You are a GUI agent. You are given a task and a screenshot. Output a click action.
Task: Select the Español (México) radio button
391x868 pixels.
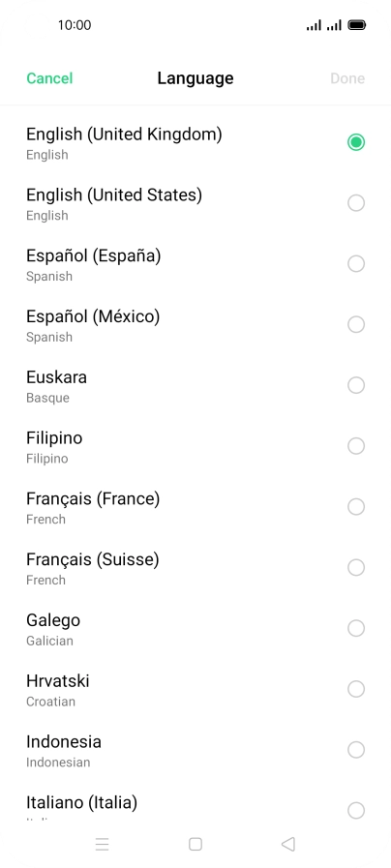356,324
